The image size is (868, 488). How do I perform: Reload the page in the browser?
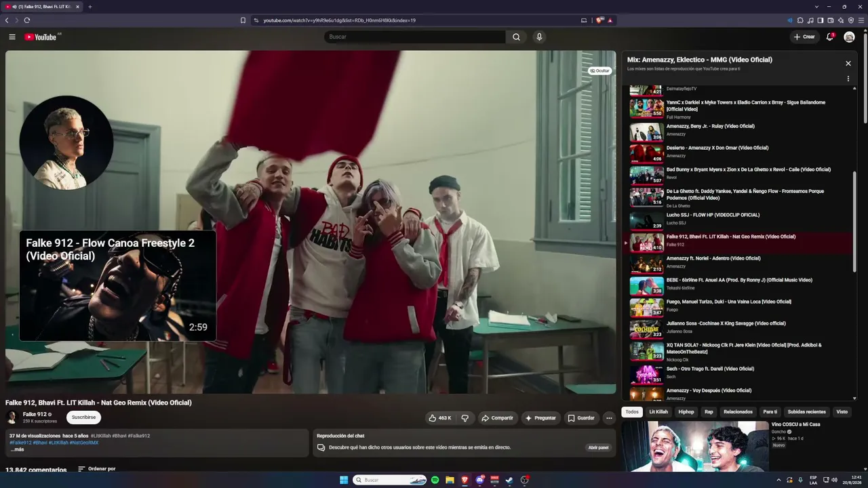(27, 20)
